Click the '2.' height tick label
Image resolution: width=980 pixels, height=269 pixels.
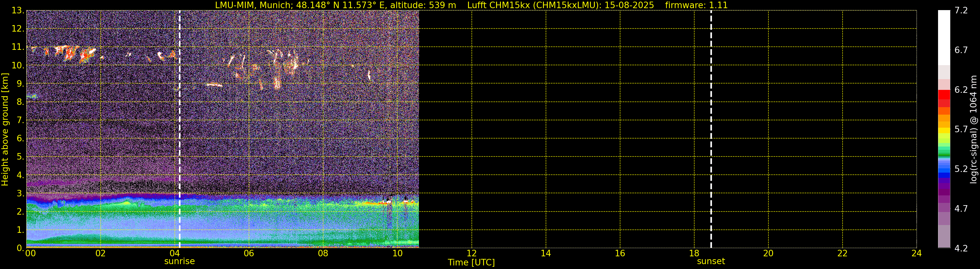click(20, 212)
